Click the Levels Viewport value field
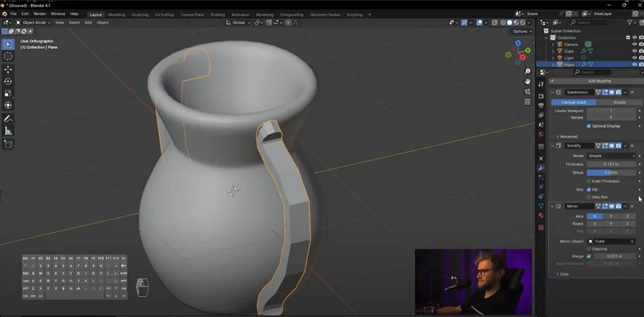The height and width of the screenshot is (317, 644). point(611,111)
